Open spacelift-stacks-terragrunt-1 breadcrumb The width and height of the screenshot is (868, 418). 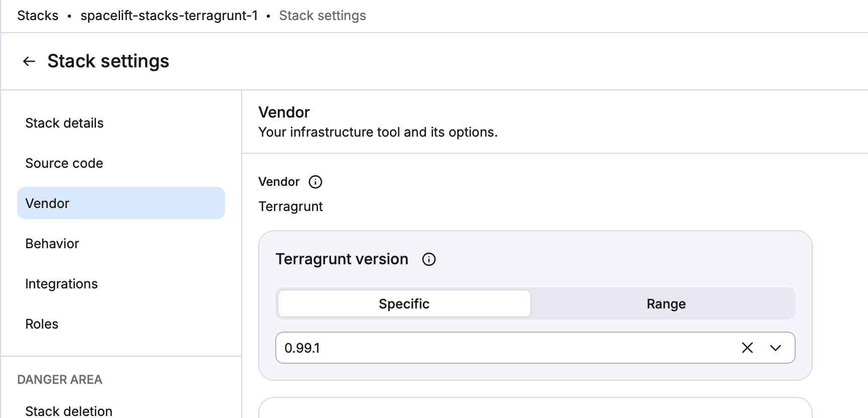169,16
